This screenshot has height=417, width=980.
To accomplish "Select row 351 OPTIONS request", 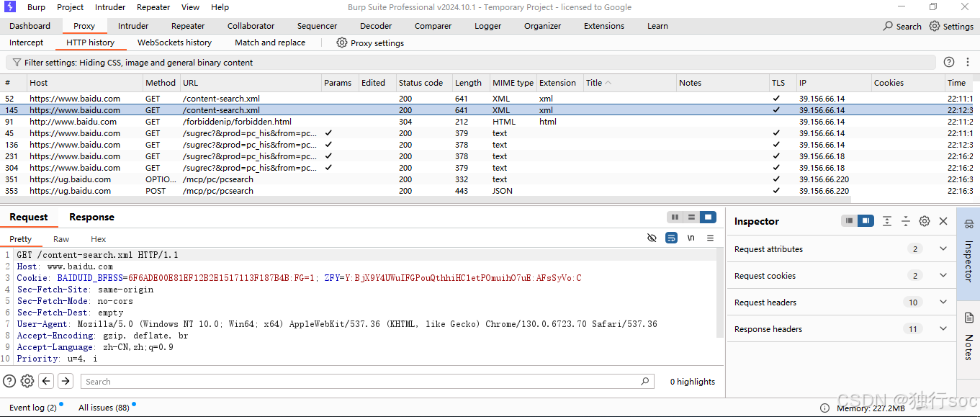I will (x=487, y=179).
